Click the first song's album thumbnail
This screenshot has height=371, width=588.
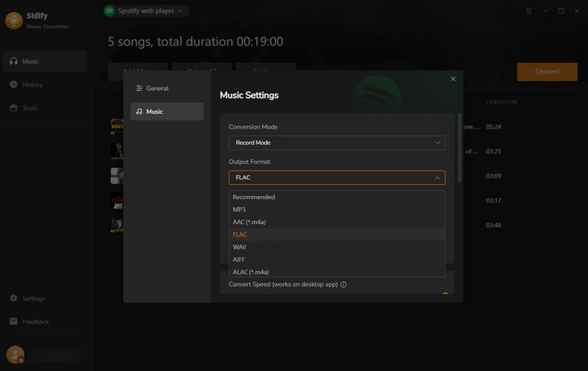[117, 126]
